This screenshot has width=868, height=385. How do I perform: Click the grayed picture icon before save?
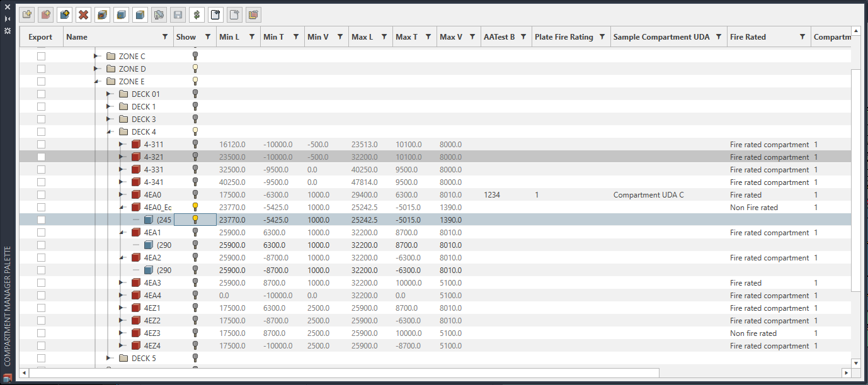[x=159, y=14]
